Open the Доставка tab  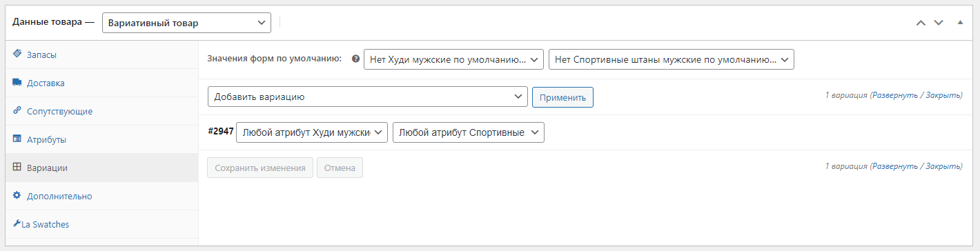[x=101, y=83]
